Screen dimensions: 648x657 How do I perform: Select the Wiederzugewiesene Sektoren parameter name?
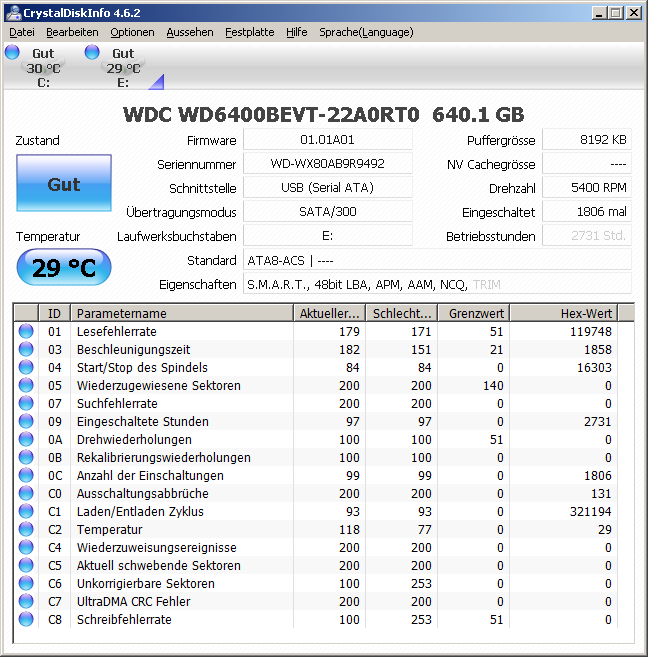(x=158, y=385)
